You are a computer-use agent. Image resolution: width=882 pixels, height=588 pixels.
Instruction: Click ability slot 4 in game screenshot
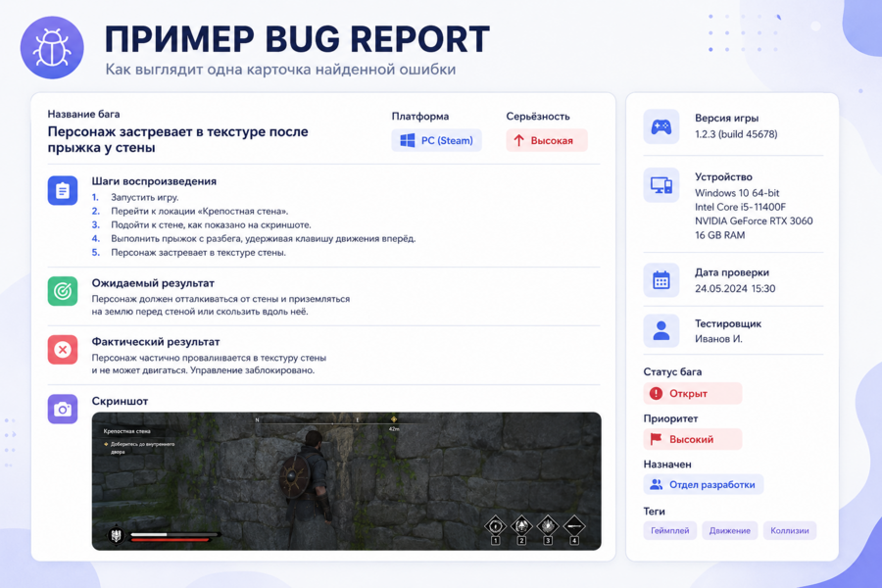573,530
